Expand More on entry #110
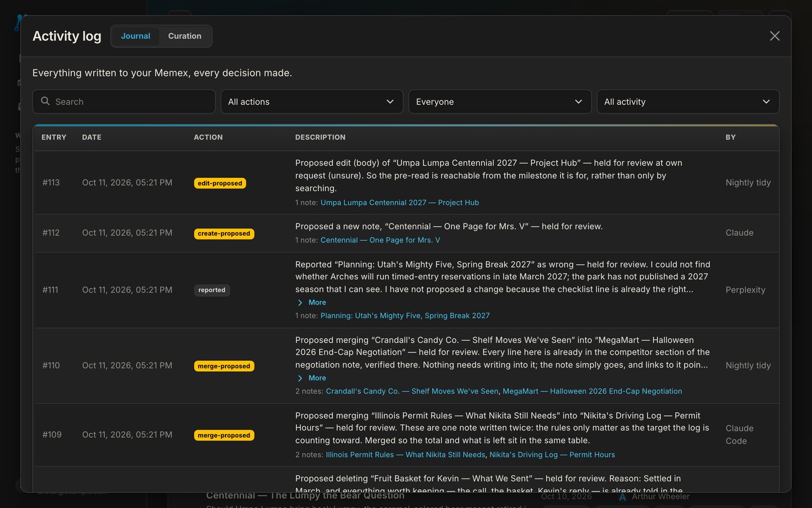This screenshot has height=508, width=812. click(x=312, y=378)
